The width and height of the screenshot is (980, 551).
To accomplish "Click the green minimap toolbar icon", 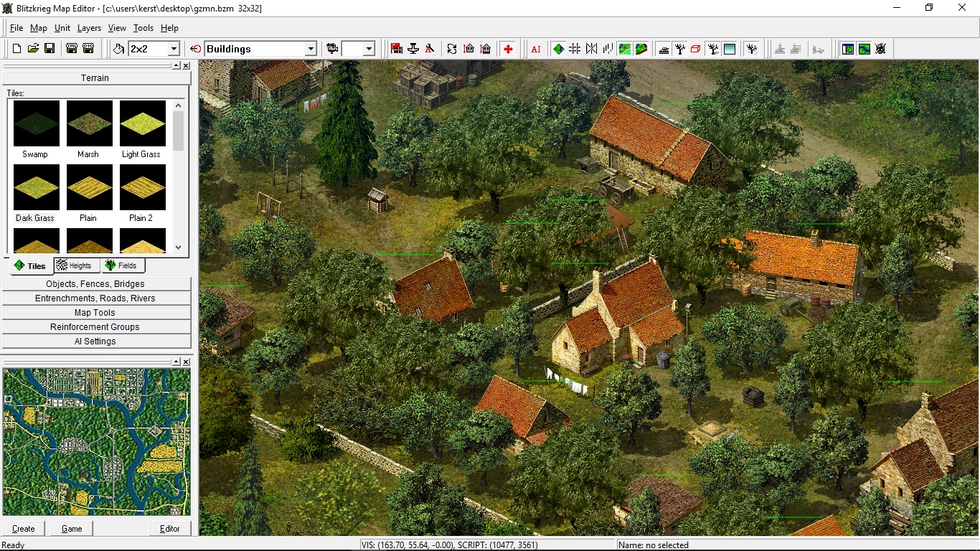I will tap(864, 49).
